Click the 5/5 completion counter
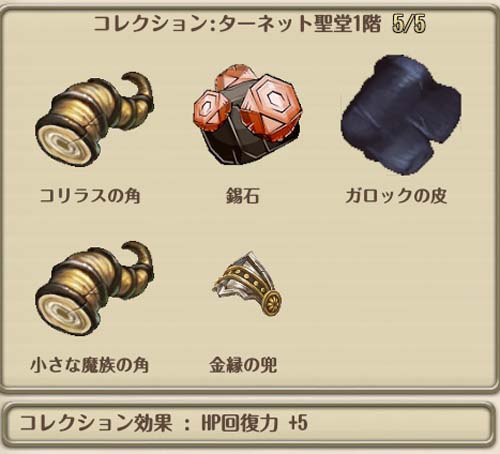The width and height of the screenshot is (500, 454). [x=409, y=24]
